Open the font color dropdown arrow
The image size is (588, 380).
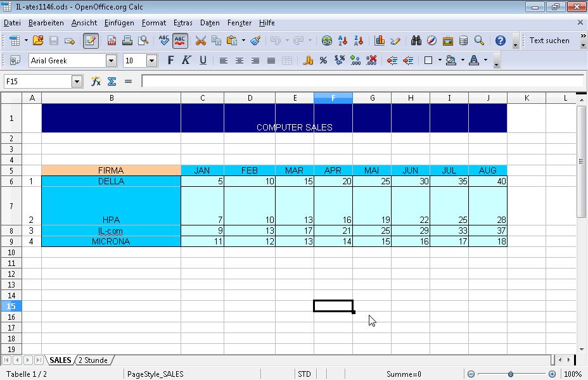[485, 60]
